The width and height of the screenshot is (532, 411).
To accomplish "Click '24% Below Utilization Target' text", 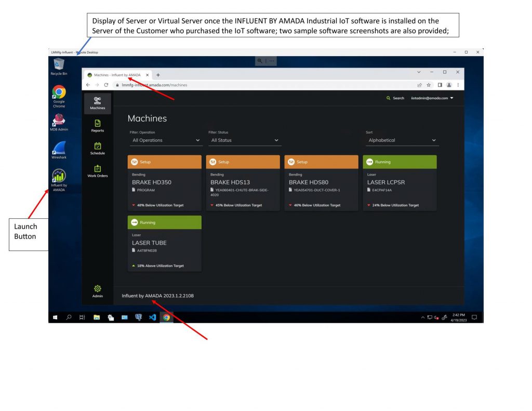I will pyautogui.click(x=395, y=205).
